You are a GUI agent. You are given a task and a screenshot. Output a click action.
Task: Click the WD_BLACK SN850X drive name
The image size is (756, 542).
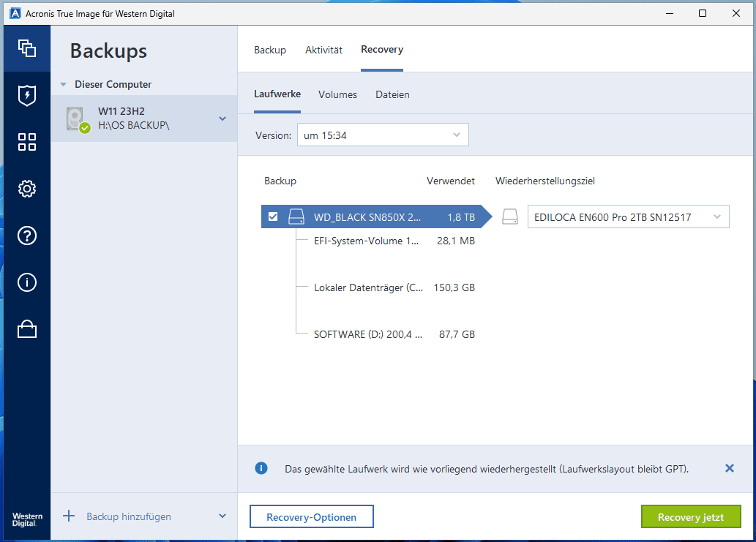click(x=367, y=217)
